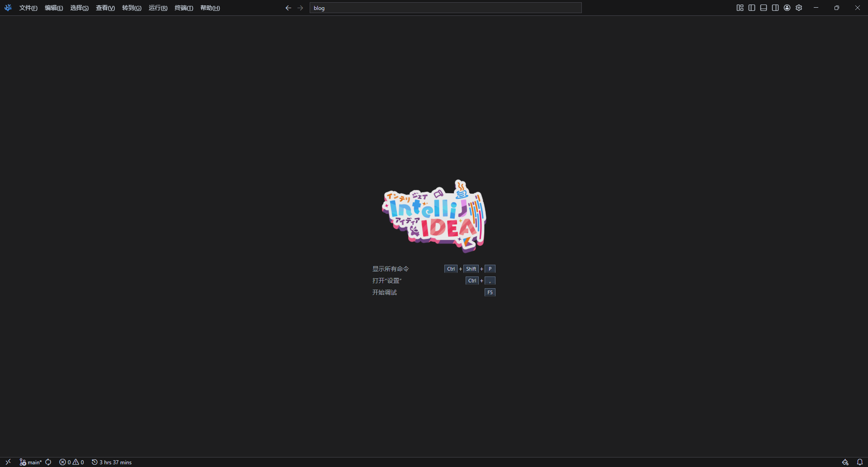
Task: Open the Accounts icon in title bar
Action: [787, 8]
